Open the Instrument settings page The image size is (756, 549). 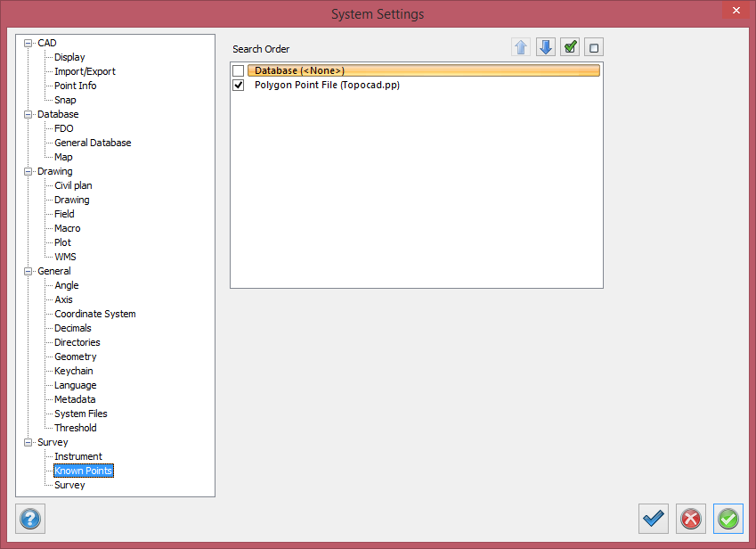coord(77,456)
